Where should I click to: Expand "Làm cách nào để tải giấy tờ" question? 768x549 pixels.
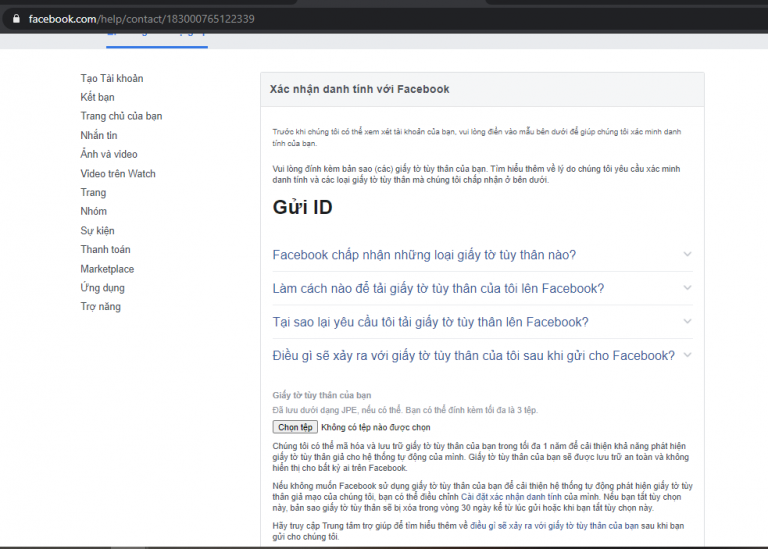click(x=438, y=288)
